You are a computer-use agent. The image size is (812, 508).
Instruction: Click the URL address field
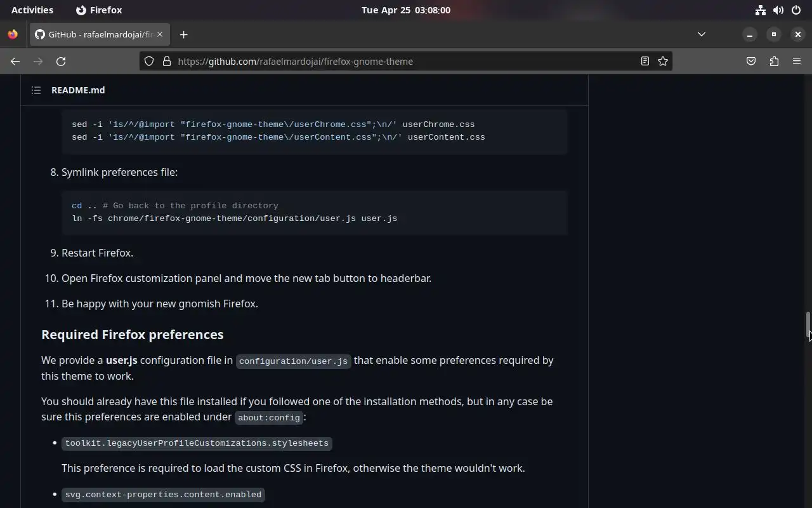pyautogui.click(x=406, y=62)
